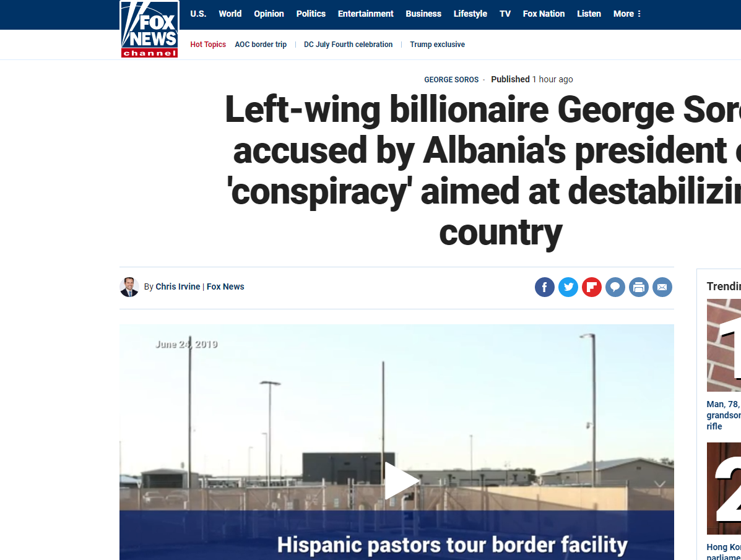Open the Entertainment section

(x=365, y=14)
